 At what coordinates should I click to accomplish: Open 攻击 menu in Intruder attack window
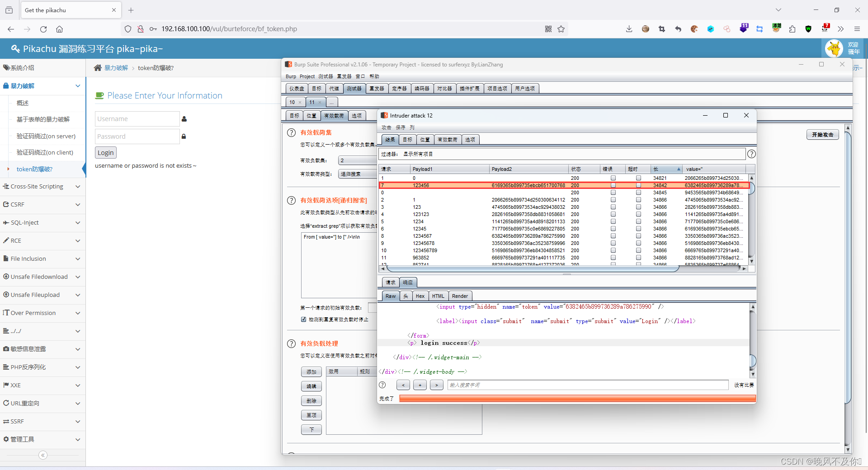(x=386, y=127)
